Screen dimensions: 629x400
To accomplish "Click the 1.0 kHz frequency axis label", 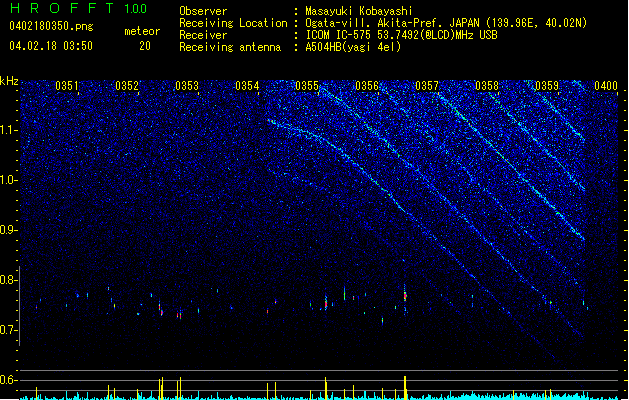I will (9, 180).
